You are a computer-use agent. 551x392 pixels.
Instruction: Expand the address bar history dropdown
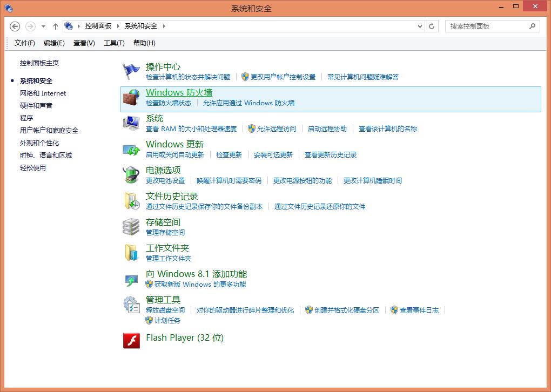click(x=420, y=26)
